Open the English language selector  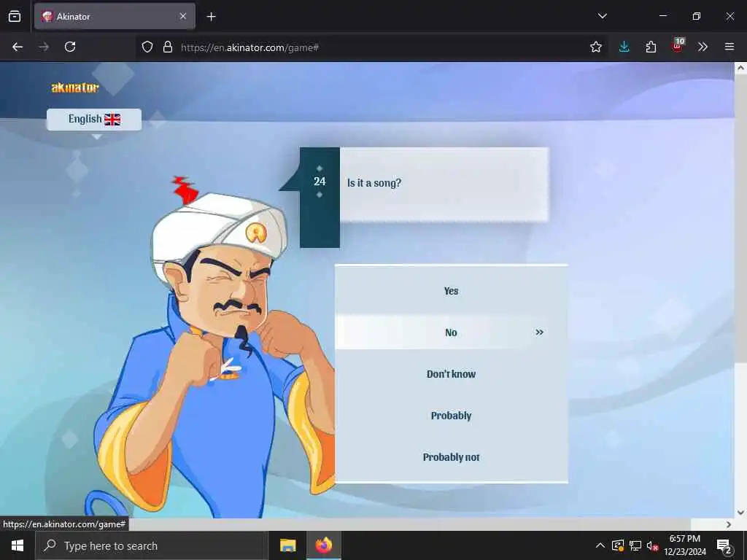(94, 119)
